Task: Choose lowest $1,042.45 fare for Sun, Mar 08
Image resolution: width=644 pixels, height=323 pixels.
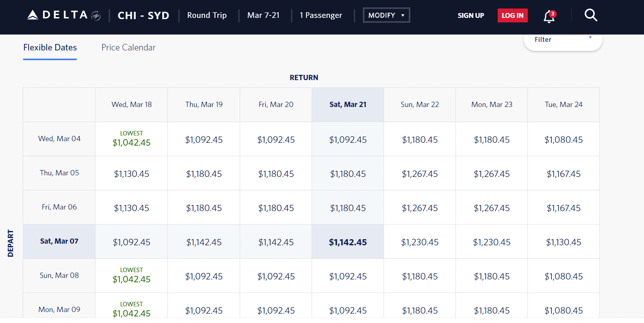Action: point(132,276)
